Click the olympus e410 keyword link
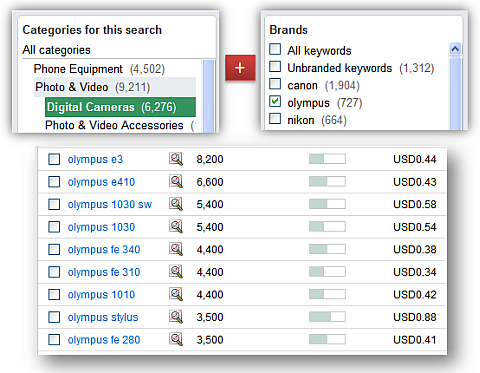480x373 pixels. coord(101,182)
